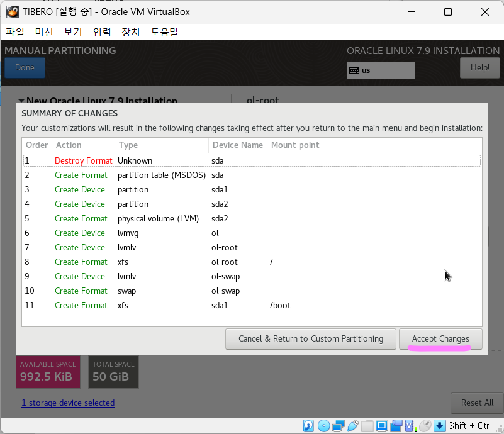The width and height of the screenshot is (504, 434).
Task: Click the optical disc drive status icon
Action: coord(323,426)
